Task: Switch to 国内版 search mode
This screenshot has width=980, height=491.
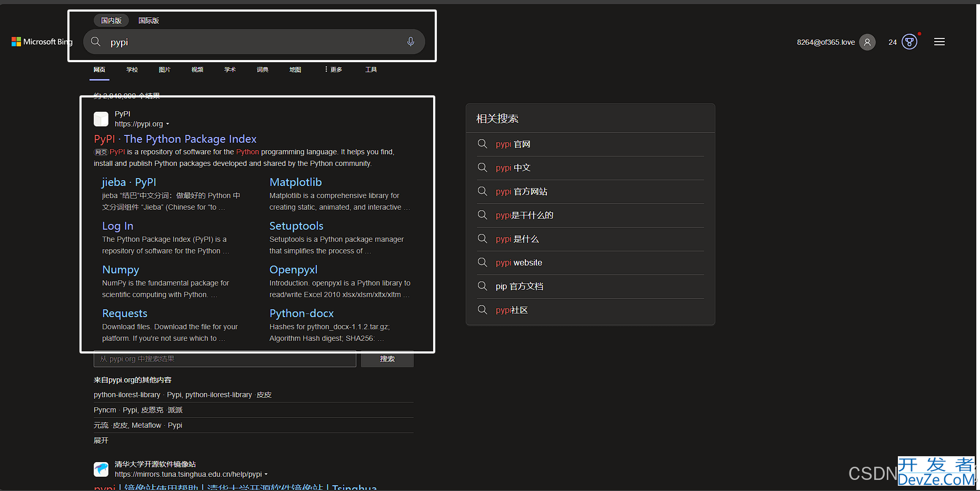Action: pyautogui.click(x=111, y=21)
